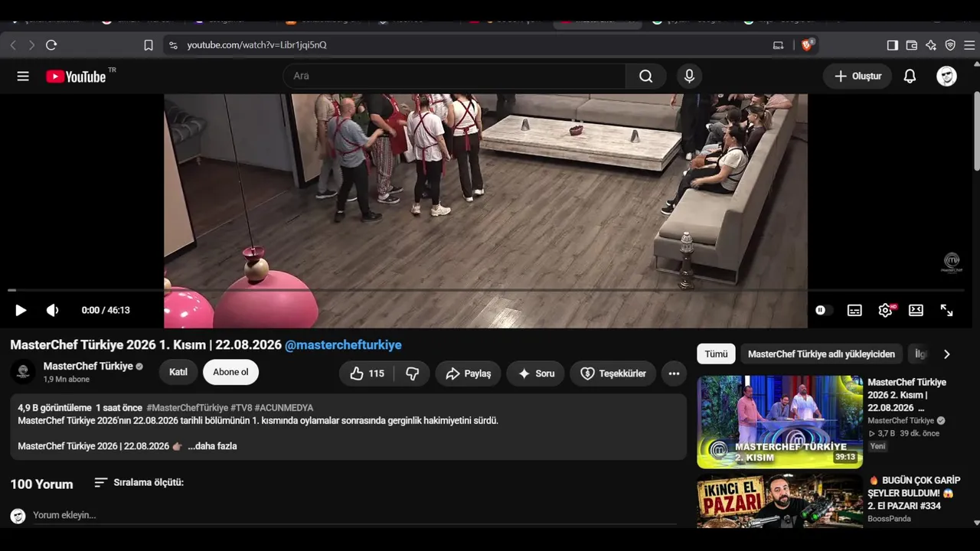Click the Teşekkürler button
This screenshot has height=551, width=980.
click(x=612, y=373)
